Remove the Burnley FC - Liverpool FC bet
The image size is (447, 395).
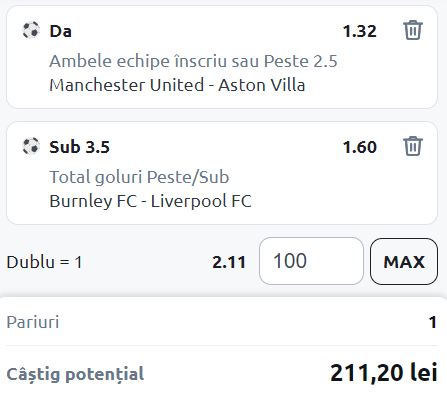coord(413,146)
